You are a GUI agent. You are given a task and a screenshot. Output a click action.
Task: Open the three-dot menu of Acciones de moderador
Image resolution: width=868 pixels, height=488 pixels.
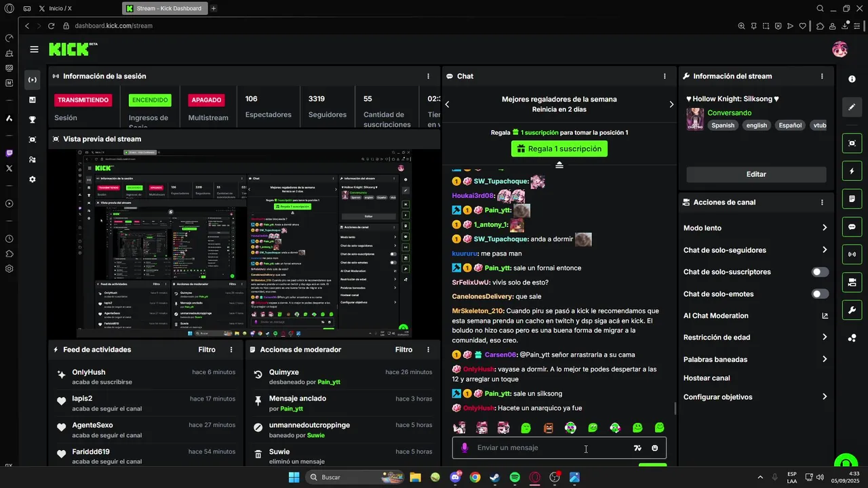tap(428, 350)
